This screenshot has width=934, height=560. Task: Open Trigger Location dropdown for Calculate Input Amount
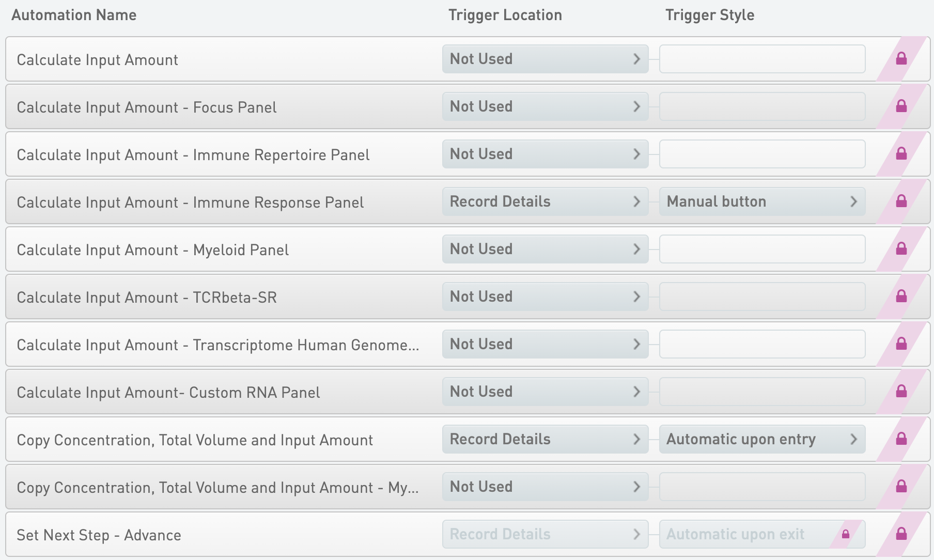[x=545, y=59]
